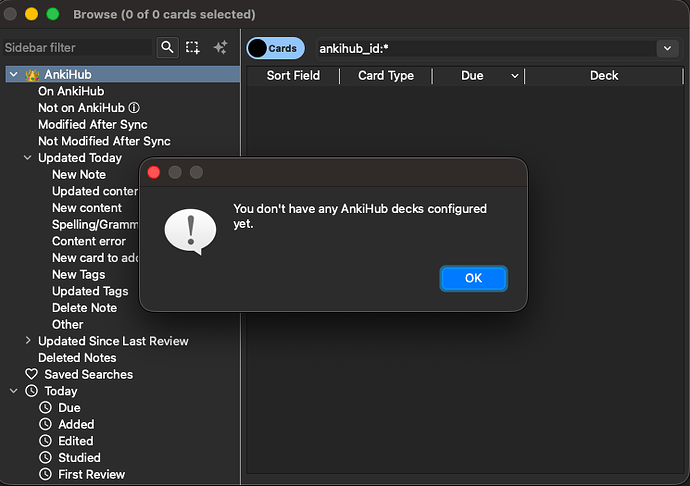Collapse the AnkiHub tree section

coord(14,74)
